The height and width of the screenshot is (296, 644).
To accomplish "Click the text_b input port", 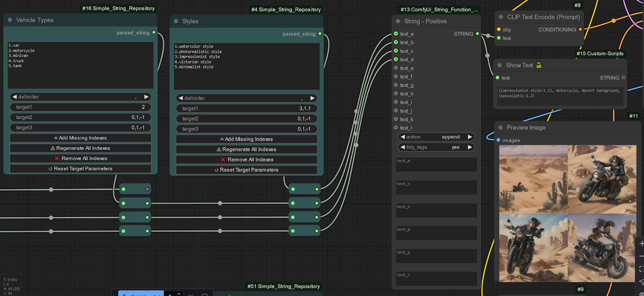I will coord(396,42).
